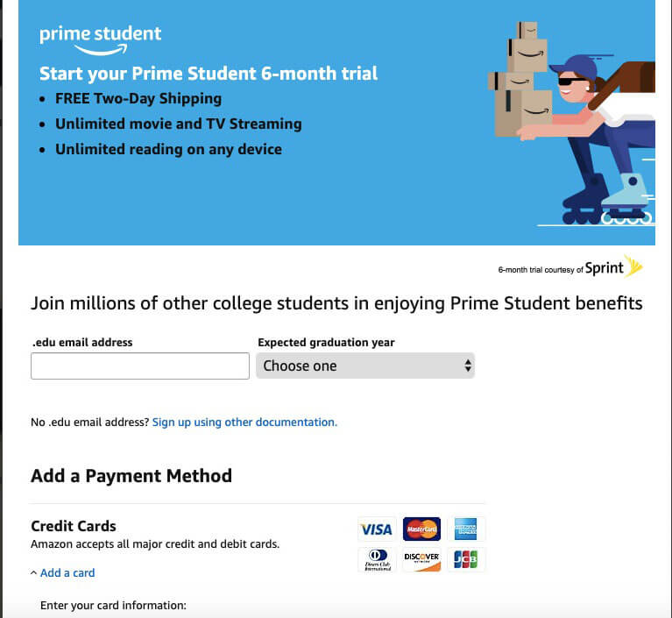Click the Start your Prime Student trial heading

209,74
